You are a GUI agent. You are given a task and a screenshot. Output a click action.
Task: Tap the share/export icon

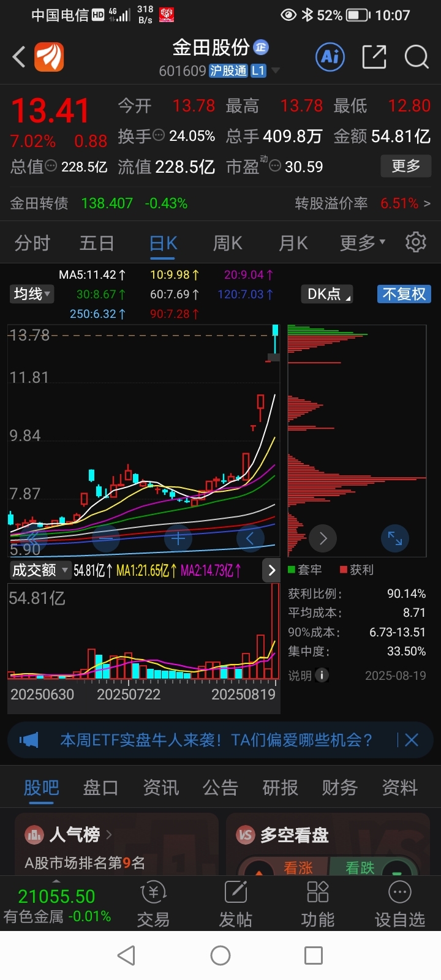374,57
